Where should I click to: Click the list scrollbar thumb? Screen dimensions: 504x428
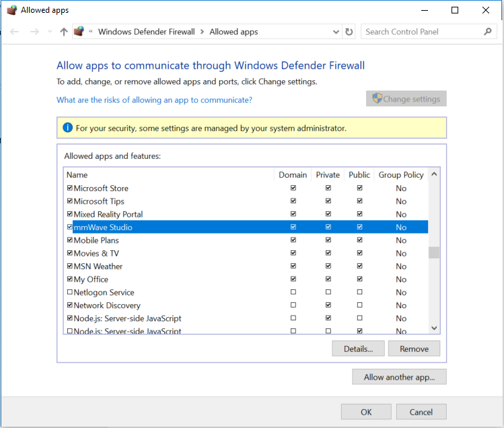[434, 252]
